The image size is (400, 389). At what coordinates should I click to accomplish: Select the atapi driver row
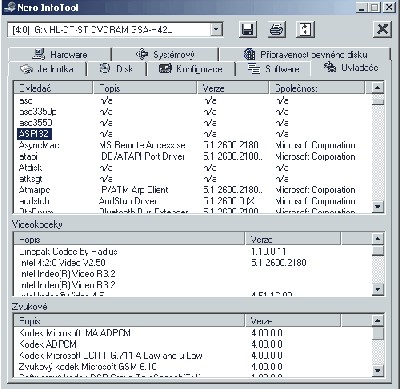[193, 156]
